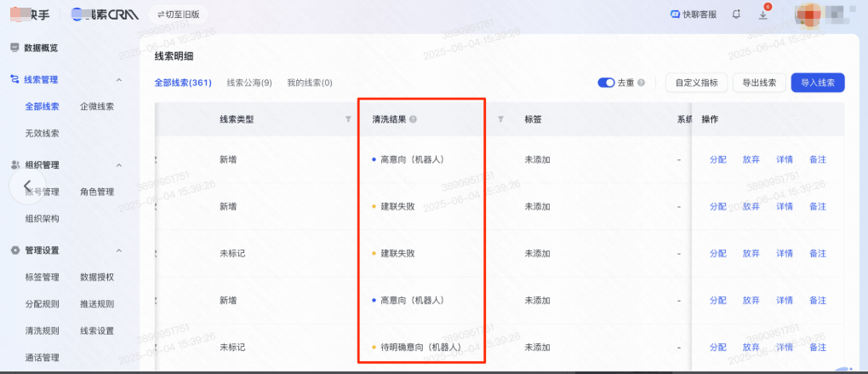Image resolution: width=868 pixels, height=374 pixels.
Task: Open 无效线索 in the sidebar
Action: (42, 134)
